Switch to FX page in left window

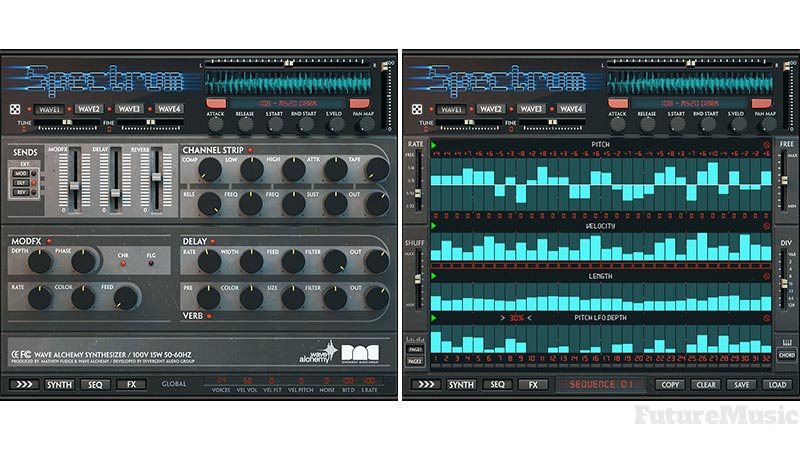(132, 384)
